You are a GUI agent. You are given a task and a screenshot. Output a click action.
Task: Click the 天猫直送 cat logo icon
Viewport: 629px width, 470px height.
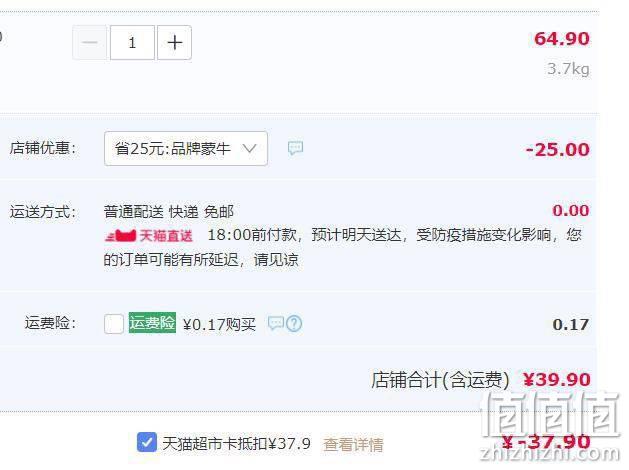121,235
